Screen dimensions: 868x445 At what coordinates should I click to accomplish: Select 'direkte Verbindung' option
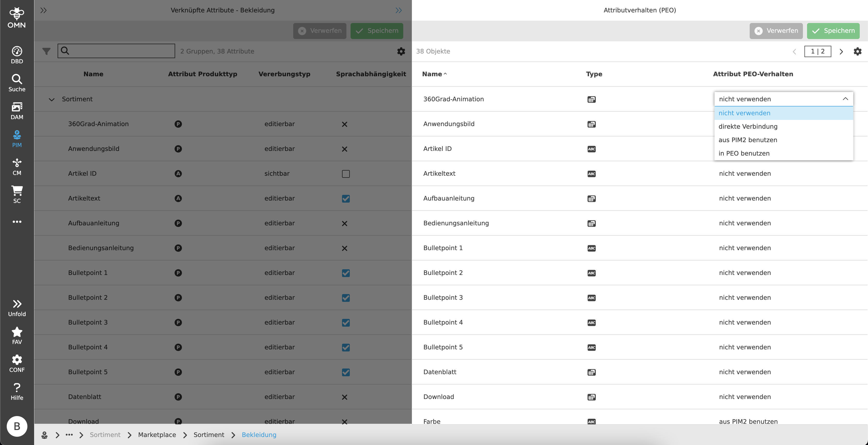coord(748,126)
